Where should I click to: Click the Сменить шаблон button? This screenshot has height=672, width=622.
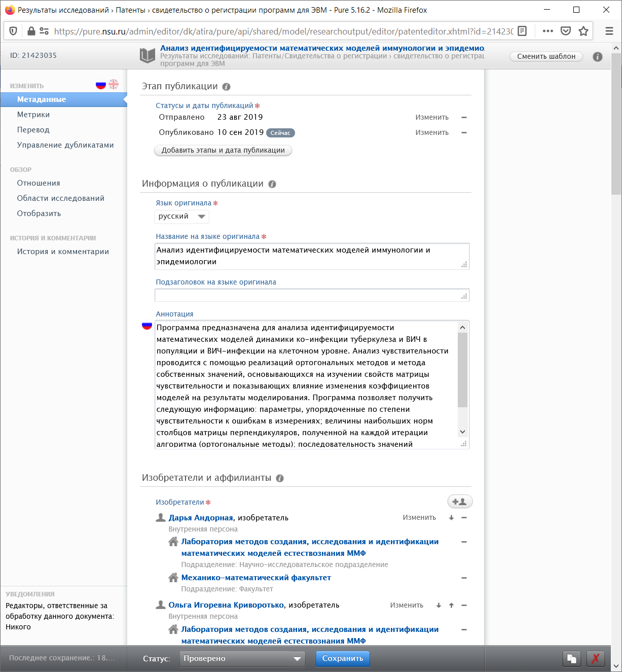point(546,56)
